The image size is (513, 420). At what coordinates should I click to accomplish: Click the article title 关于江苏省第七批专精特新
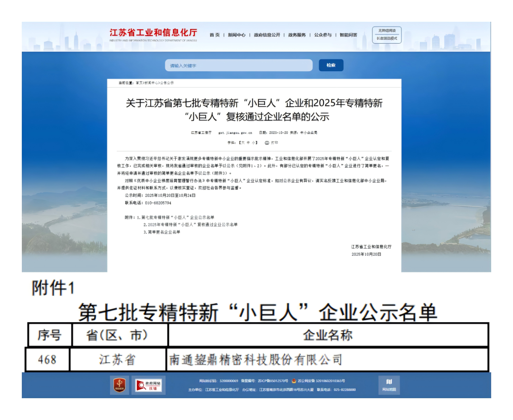click(254, 110)
